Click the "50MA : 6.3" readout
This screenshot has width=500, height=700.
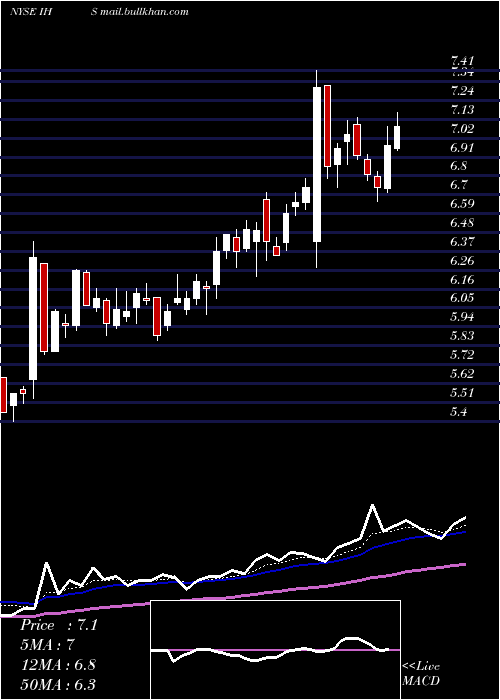(58, 684)
